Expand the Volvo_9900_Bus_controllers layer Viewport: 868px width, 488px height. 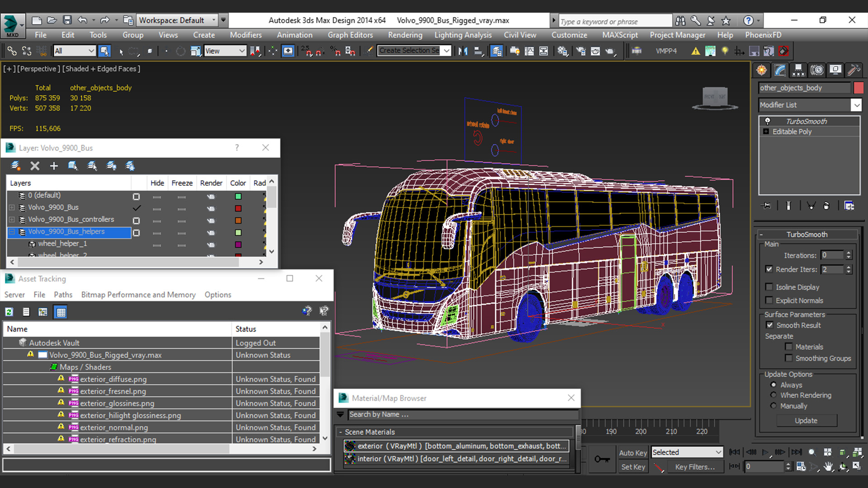coord(12,220)
